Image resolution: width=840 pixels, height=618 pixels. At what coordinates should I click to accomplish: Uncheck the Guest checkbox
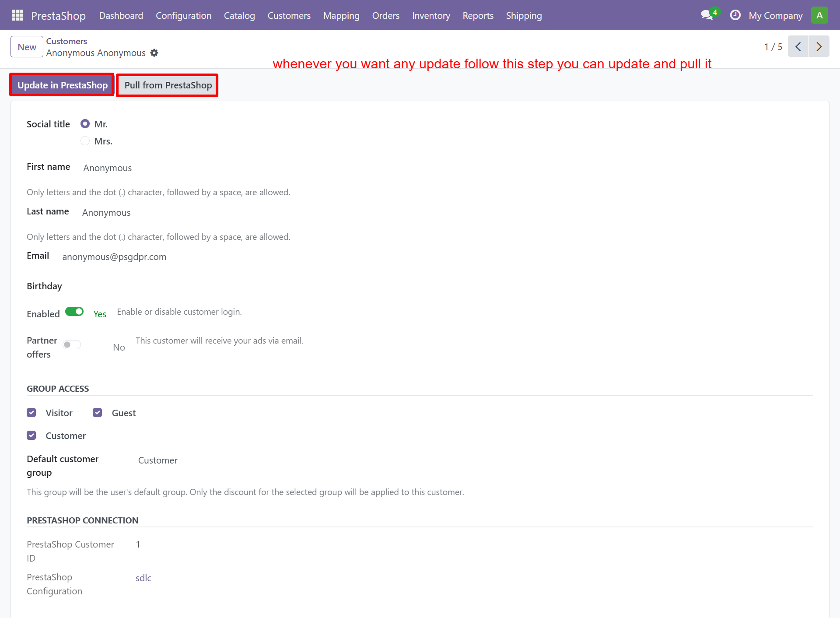[x=98, y=413]
